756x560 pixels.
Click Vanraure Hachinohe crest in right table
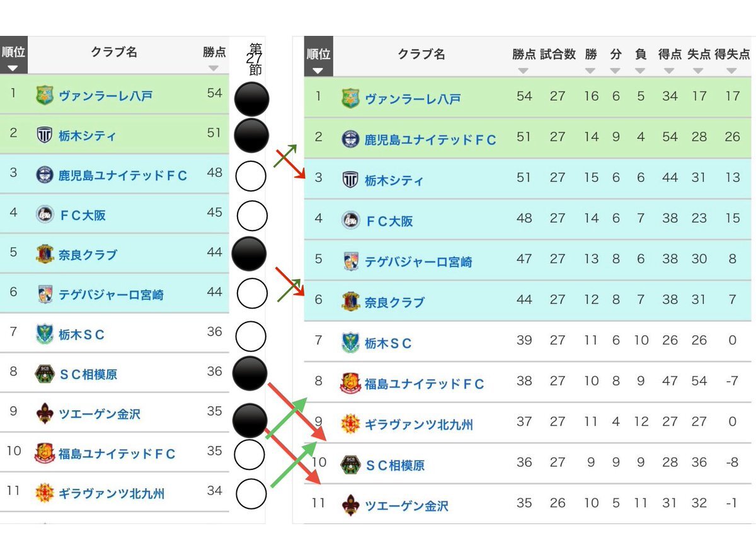(350, 99)
